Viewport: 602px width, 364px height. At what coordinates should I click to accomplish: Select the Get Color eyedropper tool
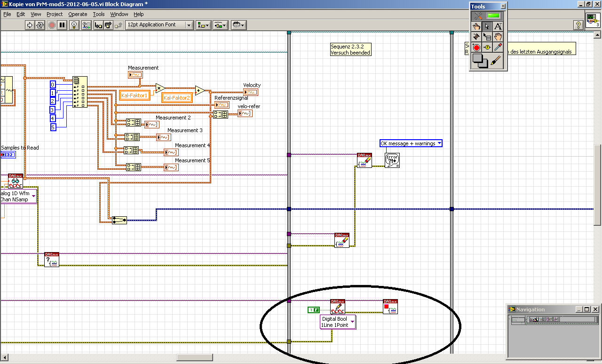point(499,47)
